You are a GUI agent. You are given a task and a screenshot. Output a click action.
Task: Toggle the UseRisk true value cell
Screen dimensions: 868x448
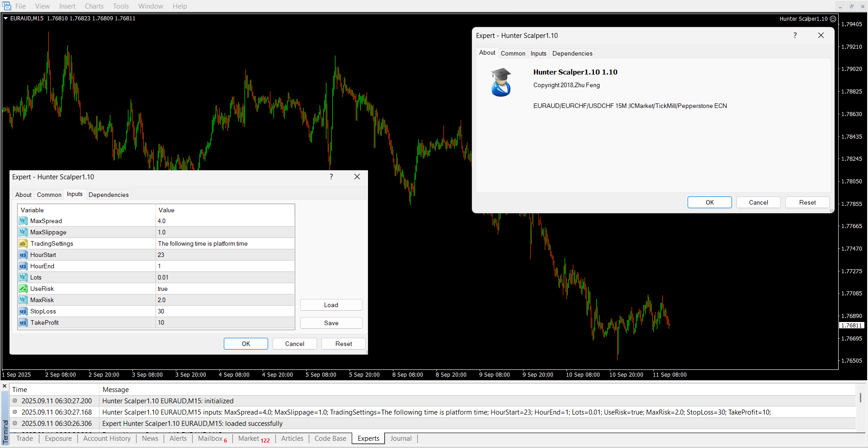point(225,289)
